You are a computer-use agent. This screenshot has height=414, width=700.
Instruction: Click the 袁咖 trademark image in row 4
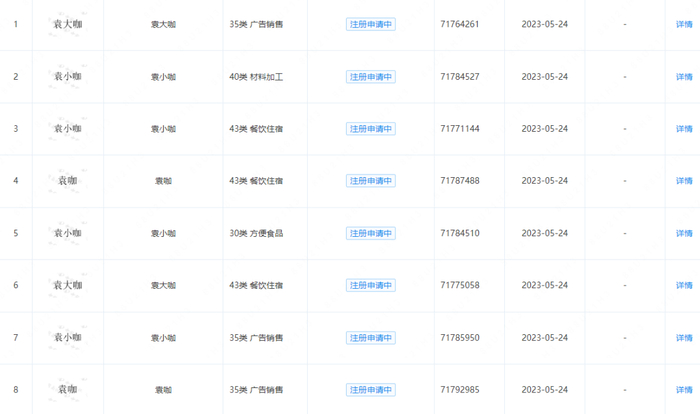[x=68, y=180]
